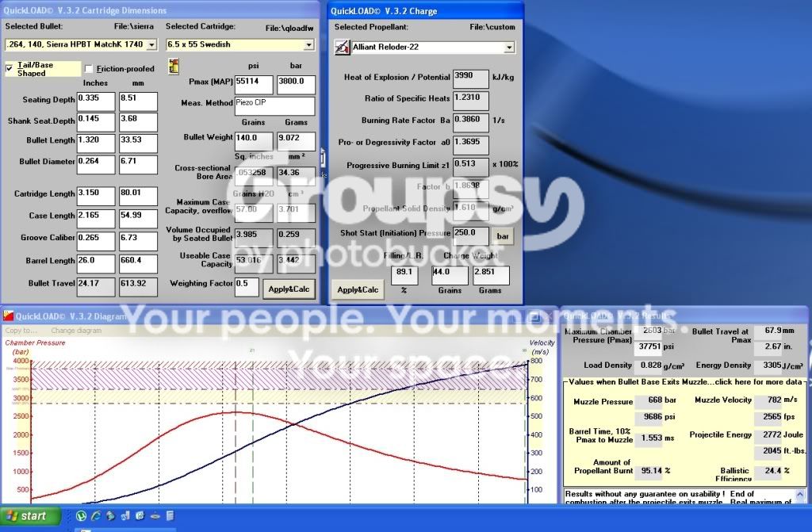
Task: Click the Cartridge Length inches field
Action: pyautogui.click(x=96, y=197)
